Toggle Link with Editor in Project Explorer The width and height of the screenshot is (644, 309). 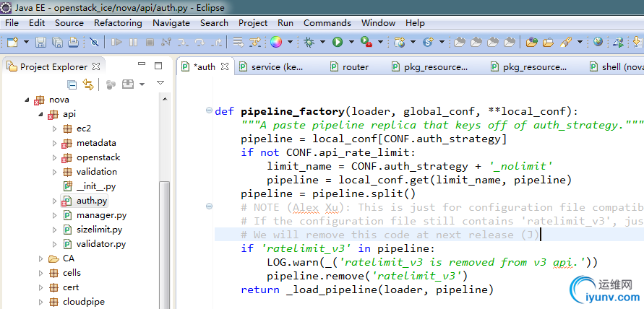click(88, 84)
